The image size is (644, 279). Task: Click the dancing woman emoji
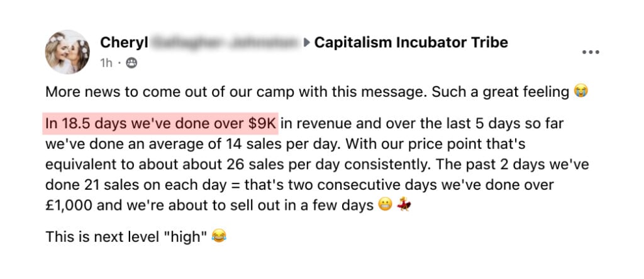[x=404, y=204]
